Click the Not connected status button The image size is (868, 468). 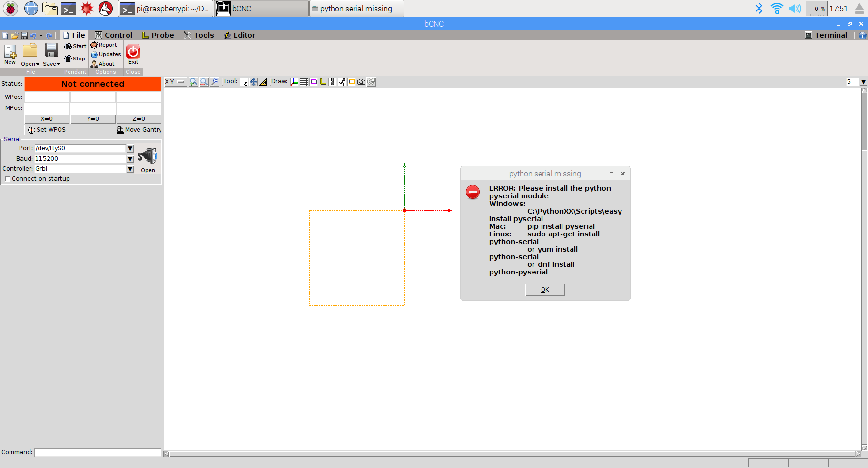point(93,84)
